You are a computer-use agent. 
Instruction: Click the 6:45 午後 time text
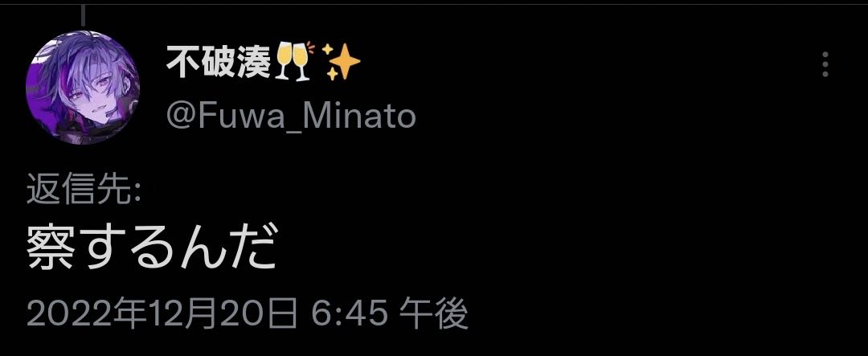click(389, 314)
